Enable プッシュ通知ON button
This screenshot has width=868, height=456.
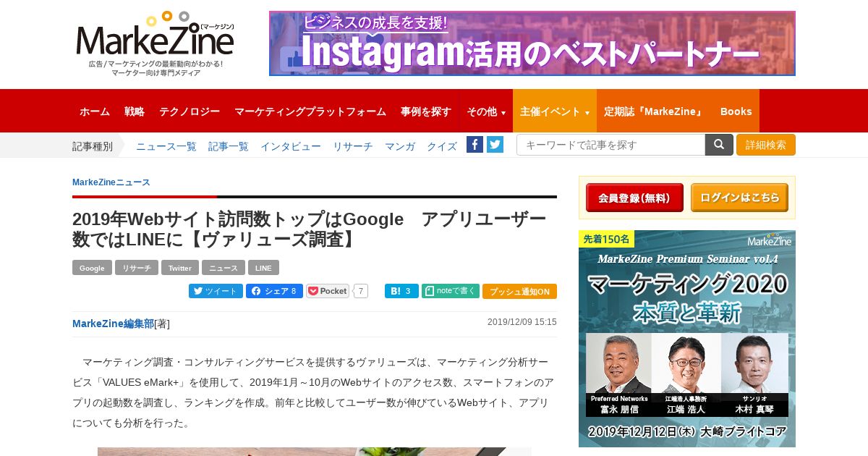click(519, 291)
